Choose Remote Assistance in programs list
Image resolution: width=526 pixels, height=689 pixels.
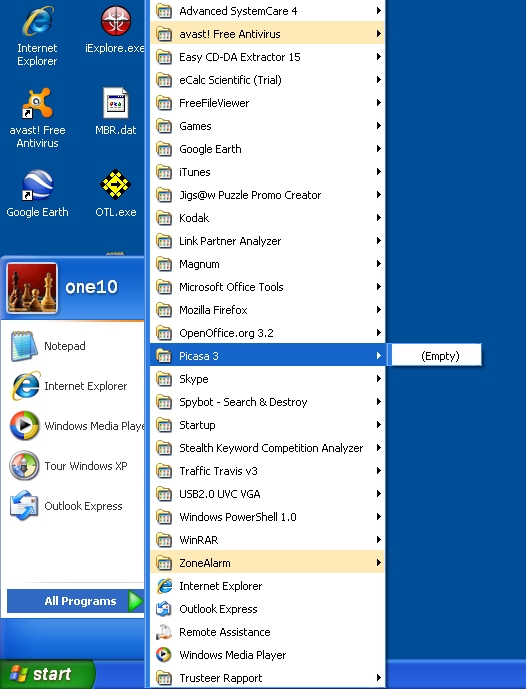point(268,632)
